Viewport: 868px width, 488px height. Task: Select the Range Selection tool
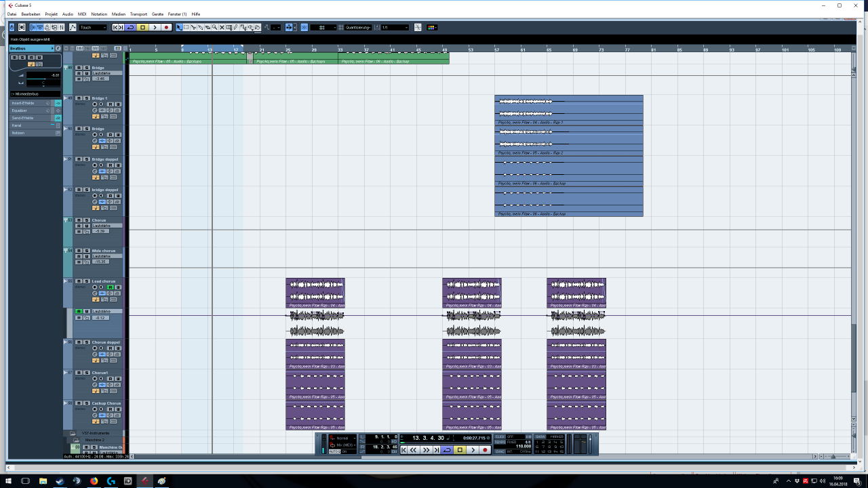pyautogui.click(x=186, y=27)
